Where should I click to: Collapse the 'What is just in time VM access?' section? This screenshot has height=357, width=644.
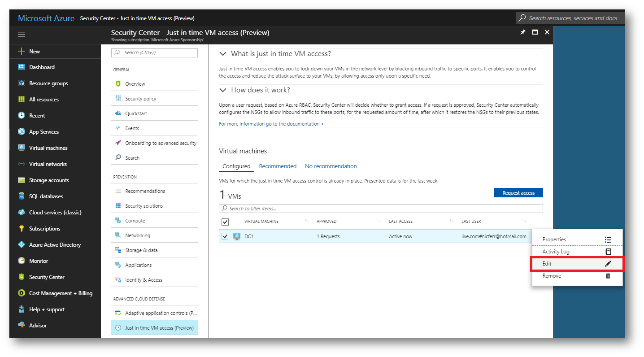(x=223, y=54)
